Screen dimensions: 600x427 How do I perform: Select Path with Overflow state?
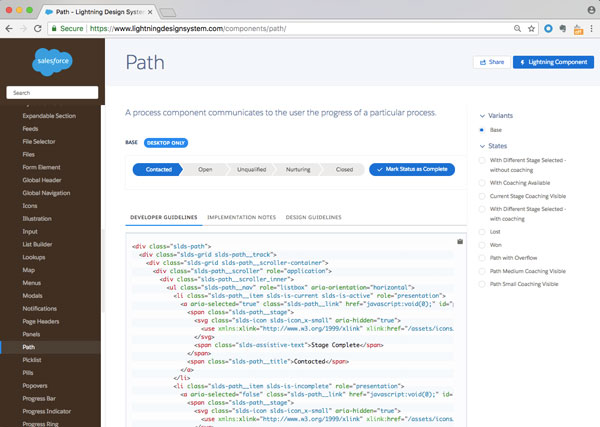pyautogui.click(x=482, y=258)
